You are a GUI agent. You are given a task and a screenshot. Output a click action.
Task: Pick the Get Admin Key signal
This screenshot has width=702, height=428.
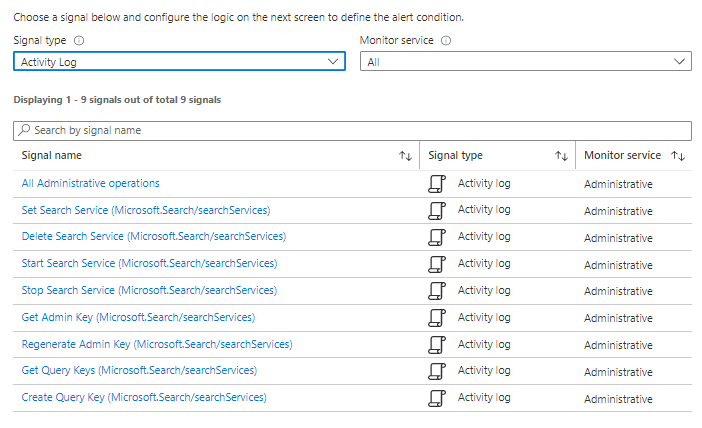[x=138, y=318]
